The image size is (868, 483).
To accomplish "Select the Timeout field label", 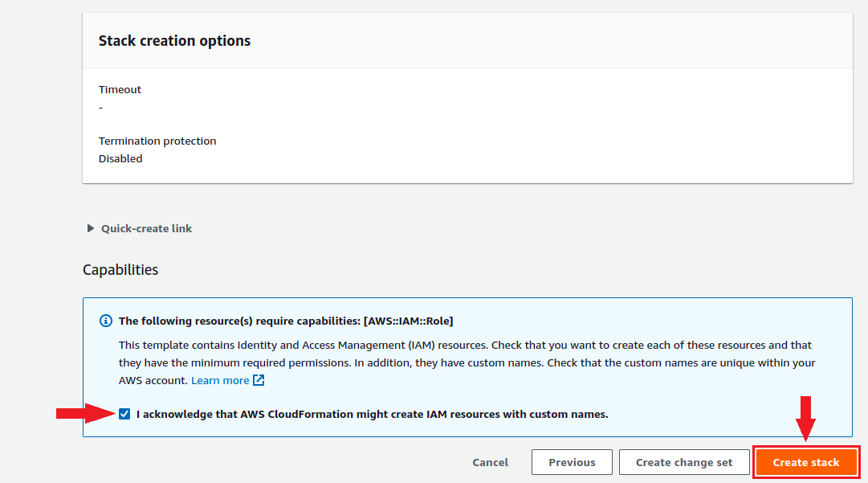I will click(120, 89).
